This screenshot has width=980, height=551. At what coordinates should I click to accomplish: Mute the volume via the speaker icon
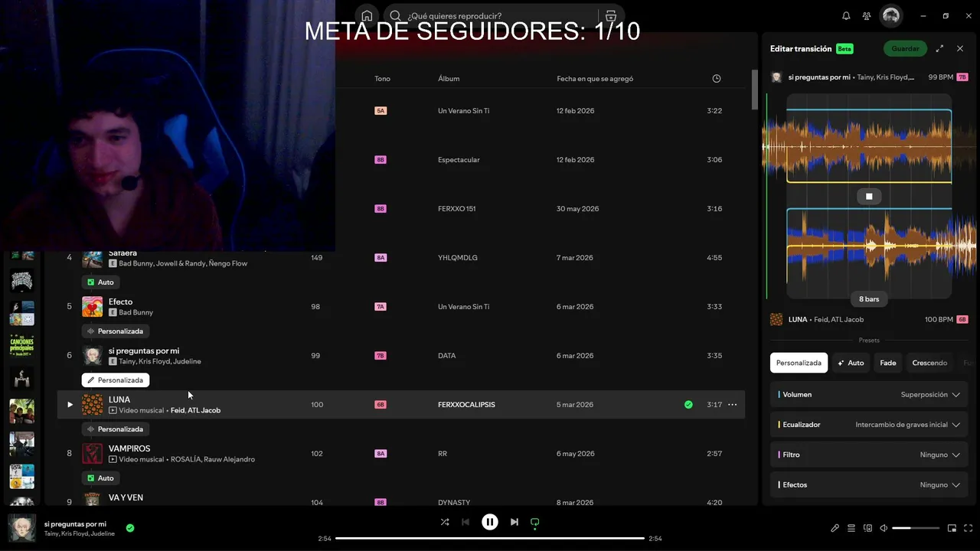[884, 528]
